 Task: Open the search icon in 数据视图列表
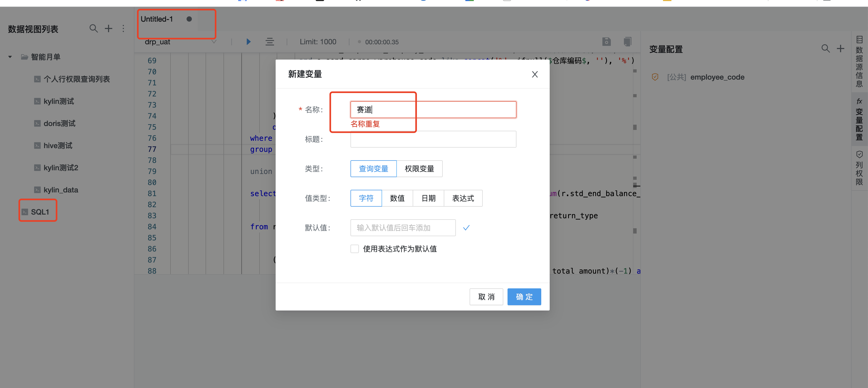[93, 29]
